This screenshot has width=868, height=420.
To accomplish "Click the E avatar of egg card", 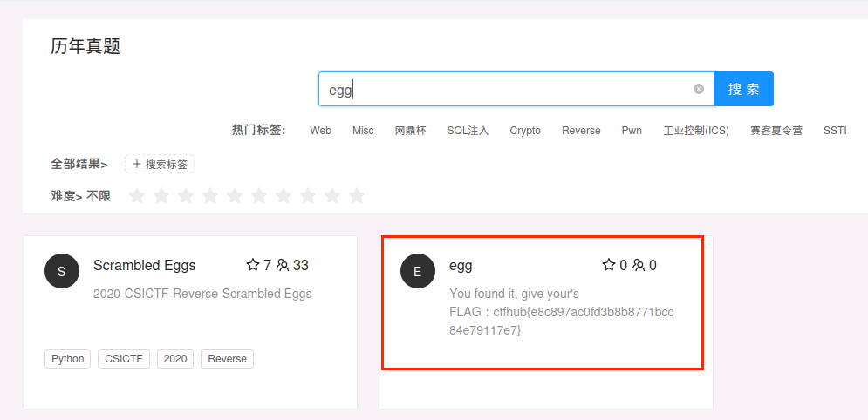I will pyautogui.click(x=417, y=271).
